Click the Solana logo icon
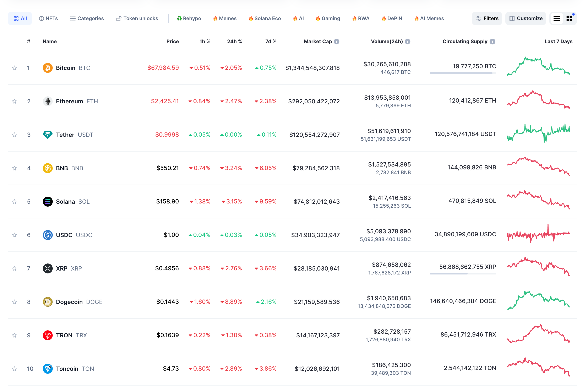The image size is (588, 387). click(x=48, y=201)
